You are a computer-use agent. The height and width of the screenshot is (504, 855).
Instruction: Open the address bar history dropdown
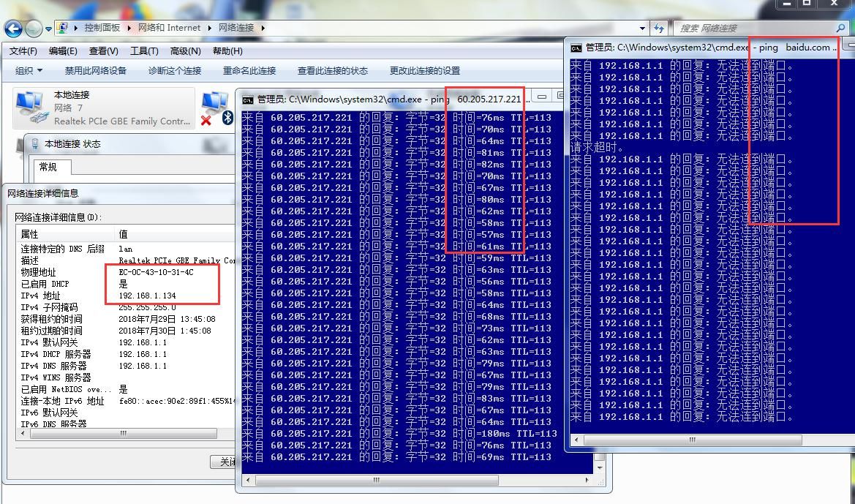643,28
